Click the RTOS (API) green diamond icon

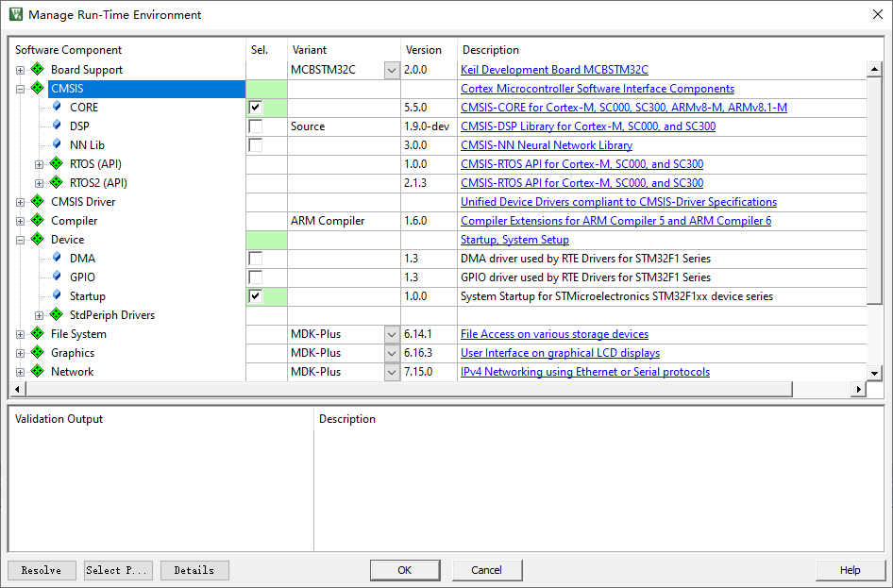point(57,164)
